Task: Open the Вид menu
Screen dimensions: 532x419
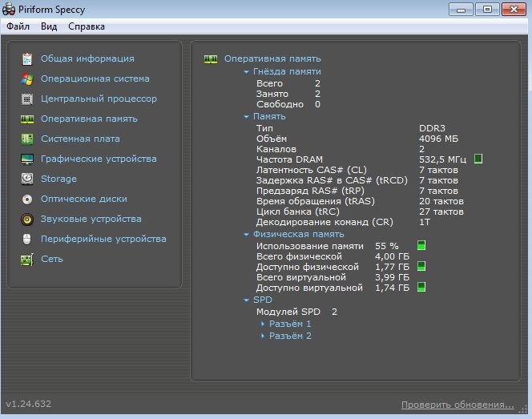Action: [49, 26]
